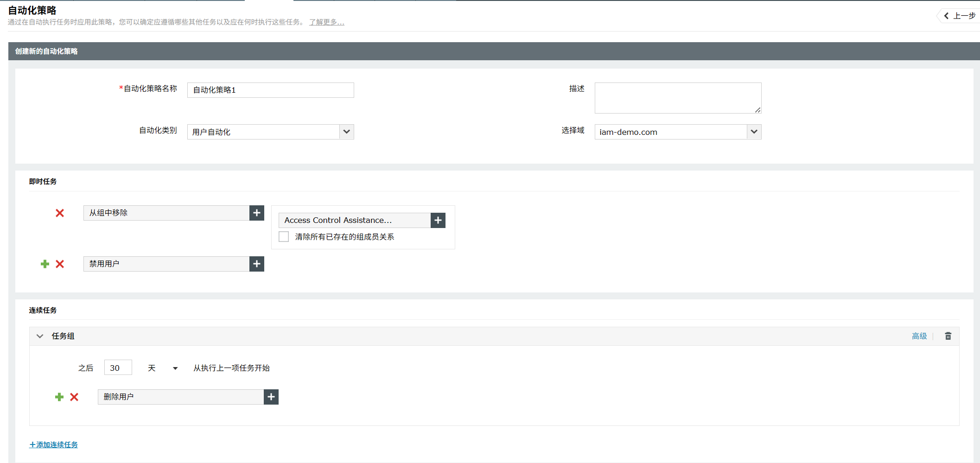This screenshot has width=980, height=463.
Task: Click the 高级 advanced link
Action: [919, 336]
